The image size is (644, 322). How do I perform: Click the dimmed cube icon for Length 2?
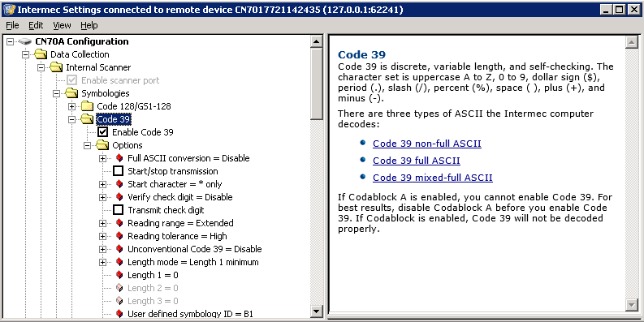click(119, 288)
